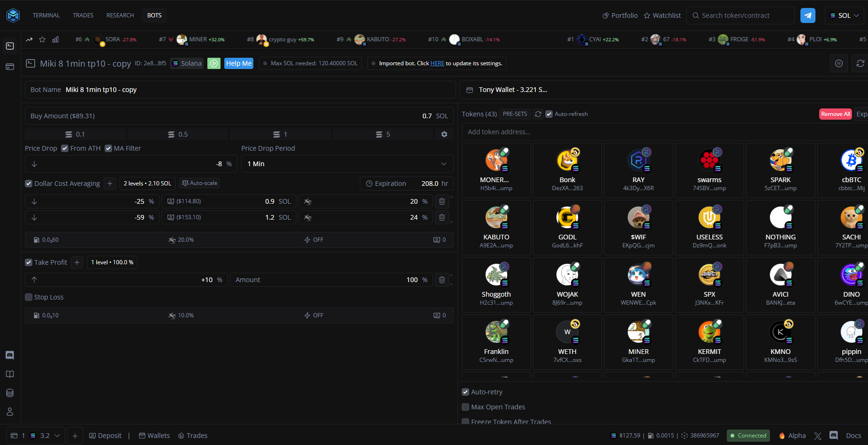The image size is (868, 445).
Task: Enable the Stop Loss checkbox
Action: coord(29,297)
